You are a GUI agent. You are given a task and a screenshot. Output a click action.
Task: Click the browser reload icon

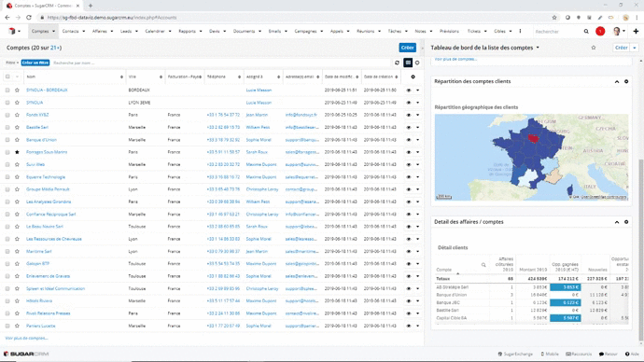click(29, 17)
